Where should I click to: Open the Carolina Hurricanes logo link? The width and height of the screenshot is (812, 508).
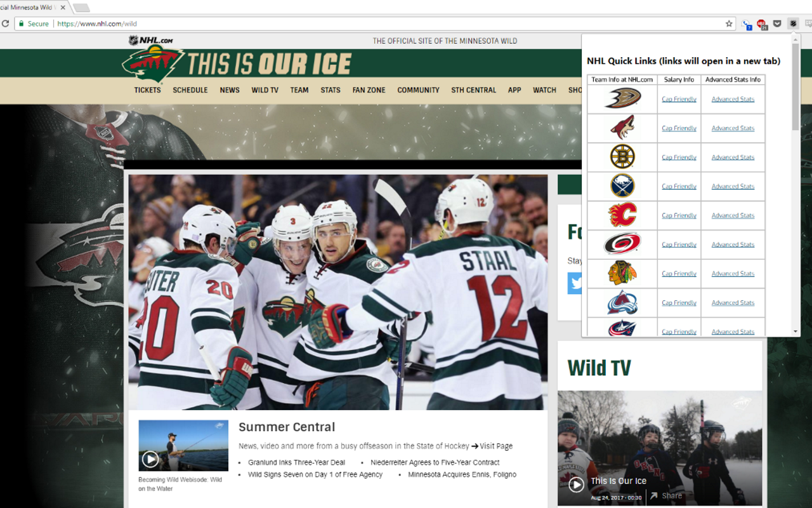622,244
